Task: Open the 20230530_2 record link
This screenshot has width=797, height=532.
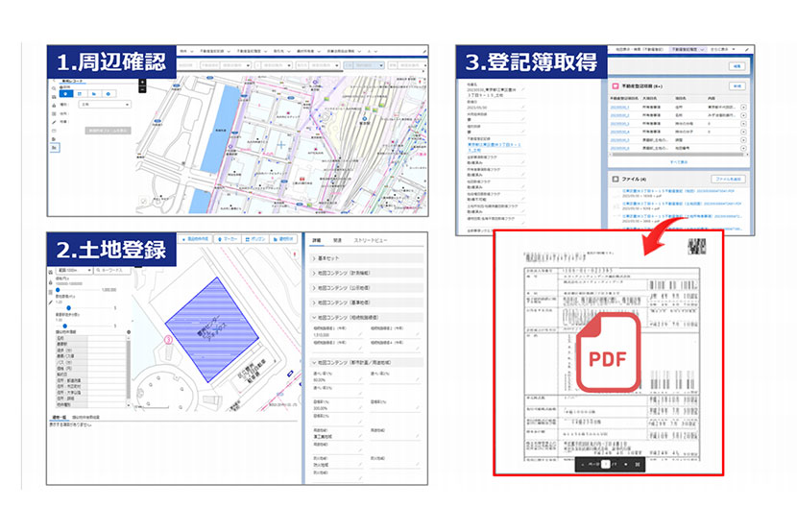Action: tap(619, 115)
